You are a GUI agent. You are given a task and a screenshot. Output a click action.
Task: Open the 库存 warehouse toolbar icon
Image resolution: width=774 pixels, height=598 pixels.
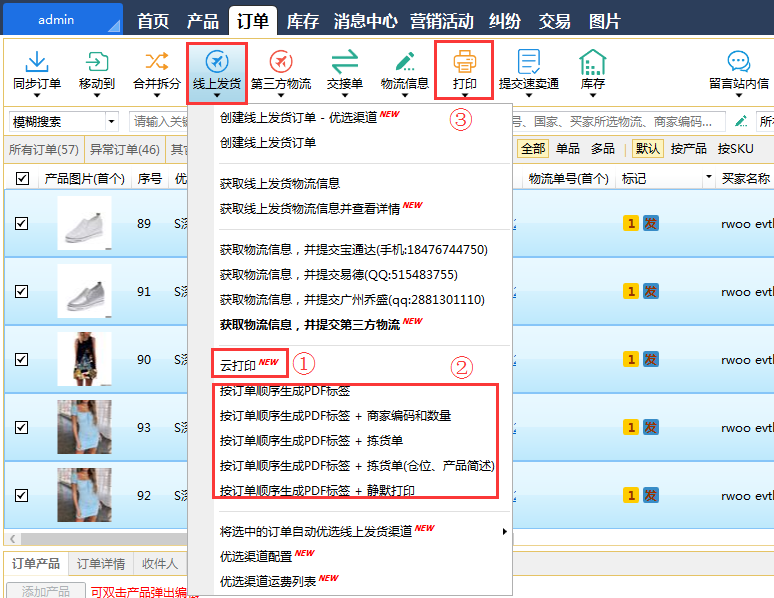pyautogui.click(x=592, y=62)
